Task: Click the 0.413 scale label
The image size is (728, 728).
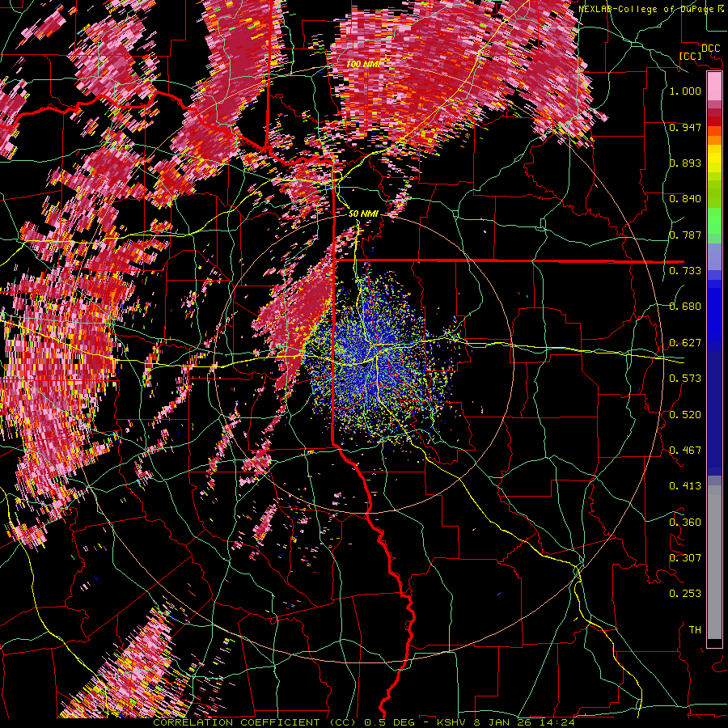Action: [685, 486]
